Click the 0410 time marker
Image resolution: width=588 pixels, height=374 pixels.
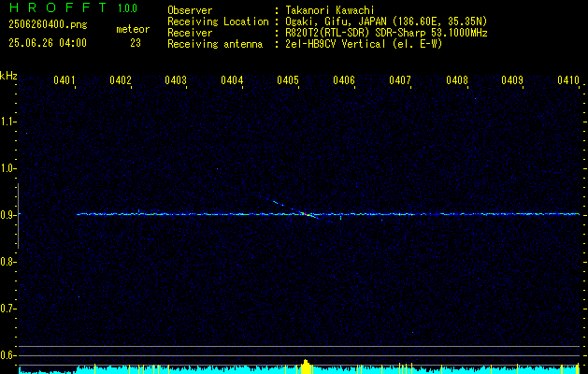point(568,79)
